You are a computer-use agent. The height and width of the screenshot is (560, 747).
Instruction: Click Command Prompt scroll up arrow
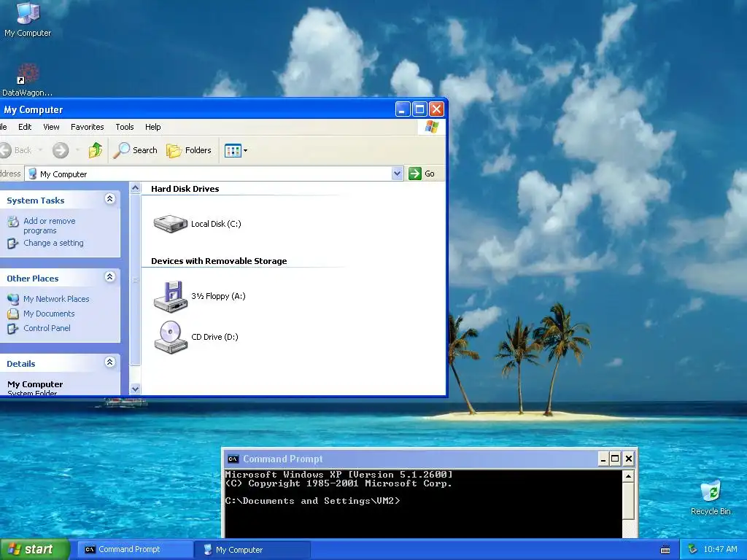click(x=628, y=475)
